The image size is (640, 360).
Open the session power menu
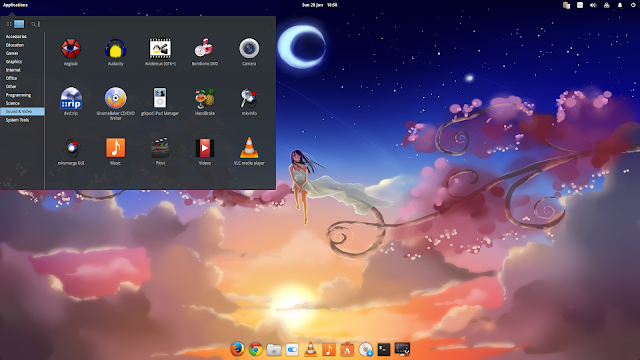[633, 5]
